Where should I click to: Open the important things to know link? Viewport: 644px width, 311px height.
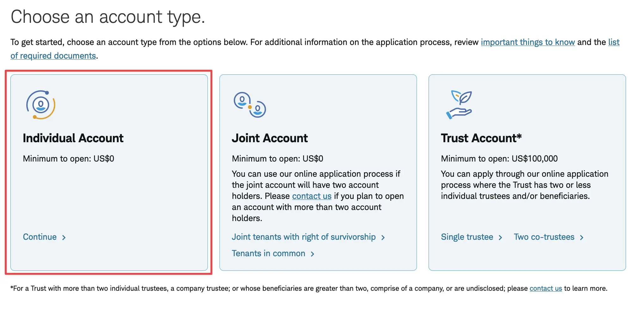(x=528, y=42)
